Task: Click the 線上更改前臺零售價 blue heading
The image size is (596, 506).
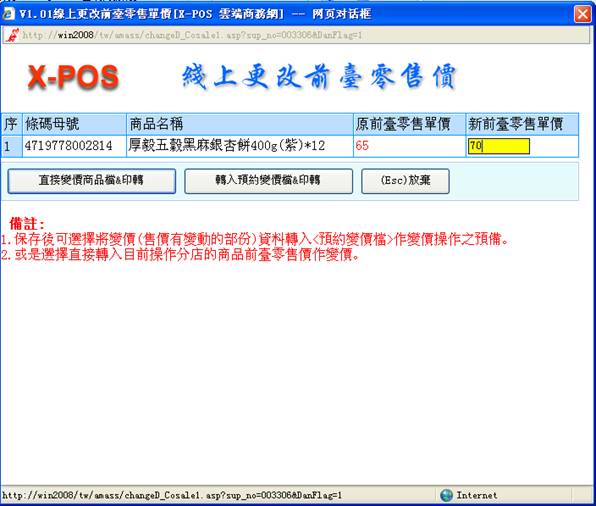Action: 319,77
